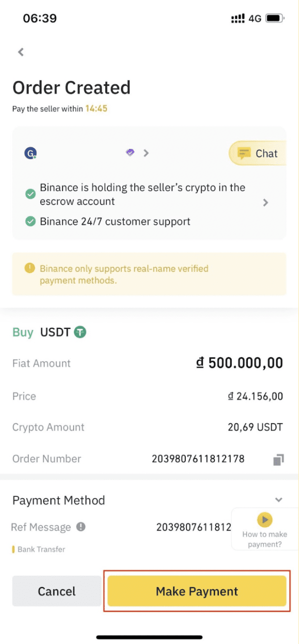Expand the escrow account details chevron
Screen dimensions: 299x644
point(265,202)
